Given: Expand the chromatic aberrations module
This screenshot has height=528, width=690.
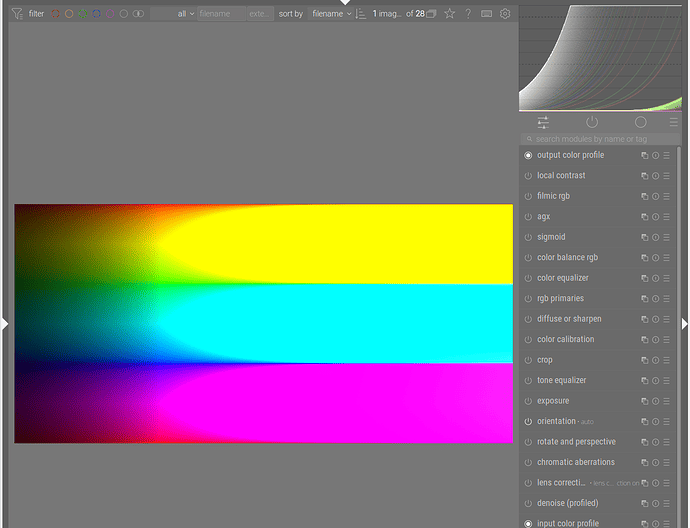Looking at the screenshot, I should point(576,462).
